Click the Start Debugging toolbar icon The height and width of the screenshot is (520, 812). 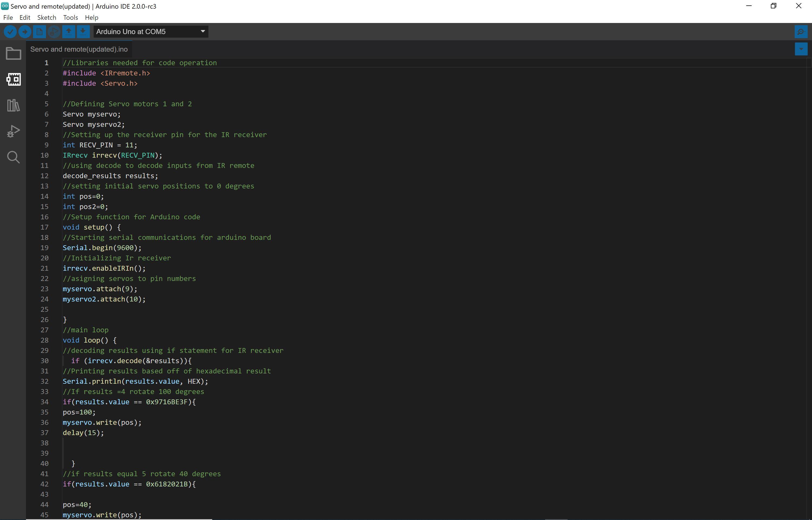click(x=54, y=32)
